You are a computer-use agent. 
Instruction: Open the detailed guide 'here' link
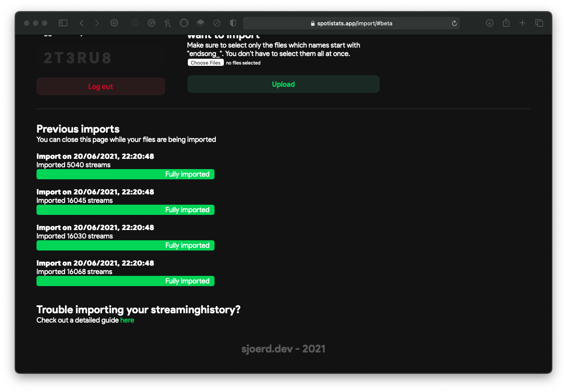127,320
